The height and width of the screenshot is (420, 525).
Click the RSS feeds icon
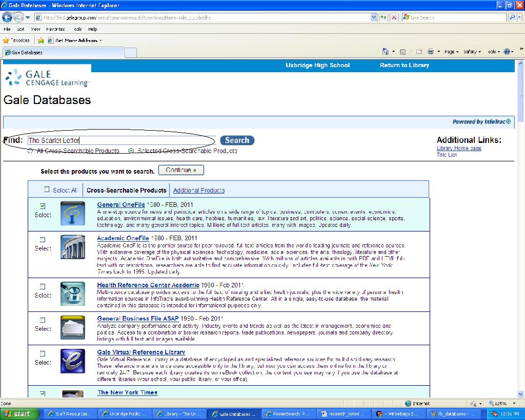click(403, 52)
